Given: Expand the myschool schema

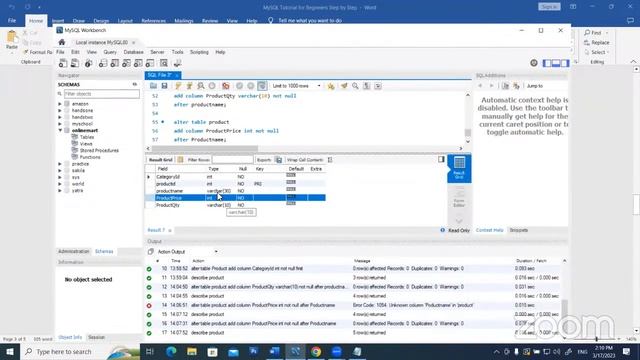Looking at the screenshot, I should pos(60,124).
